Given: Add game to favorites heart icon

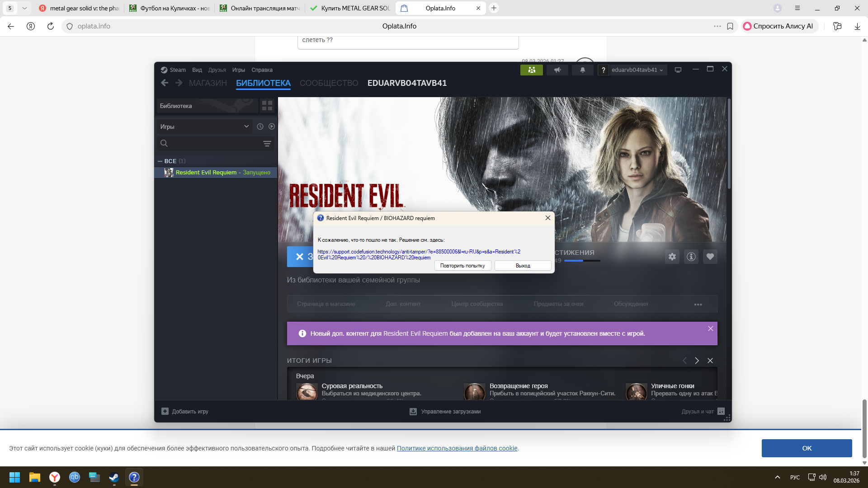Looking at the screenshot, I should pos(710,257).
